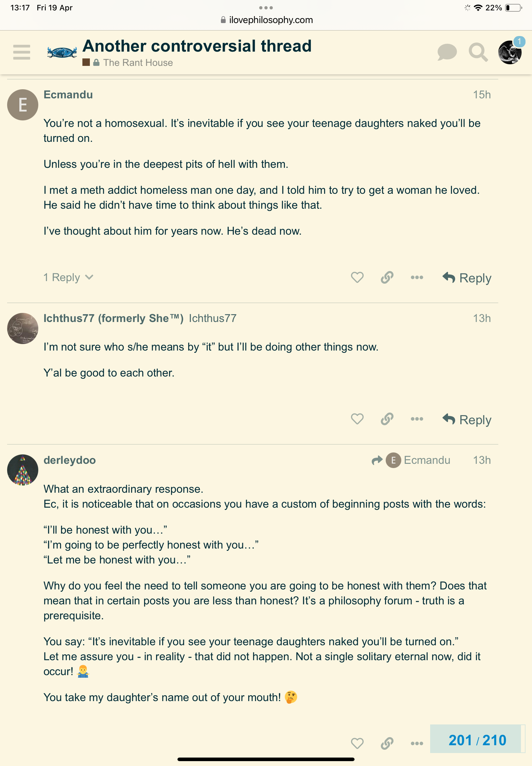Open user profile avatar with notification badge

pyautogui.click(x=510, y=52)
